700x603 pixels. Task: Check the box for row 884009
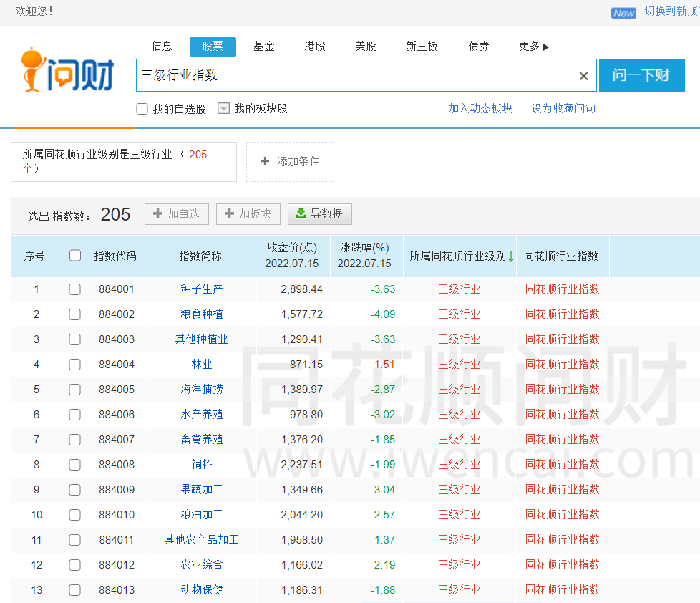(x=74, y=490)
